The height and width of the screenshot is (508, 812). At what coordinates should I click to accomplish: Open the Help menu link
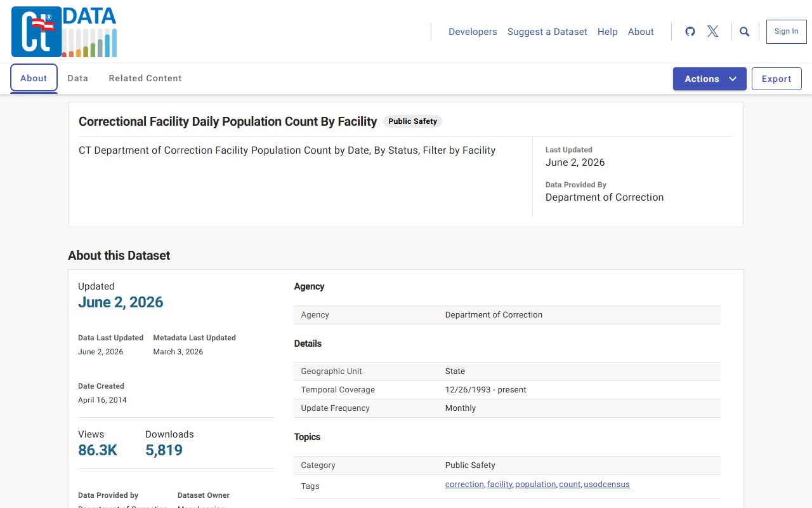pyautogui.click(x=608, y=32)
